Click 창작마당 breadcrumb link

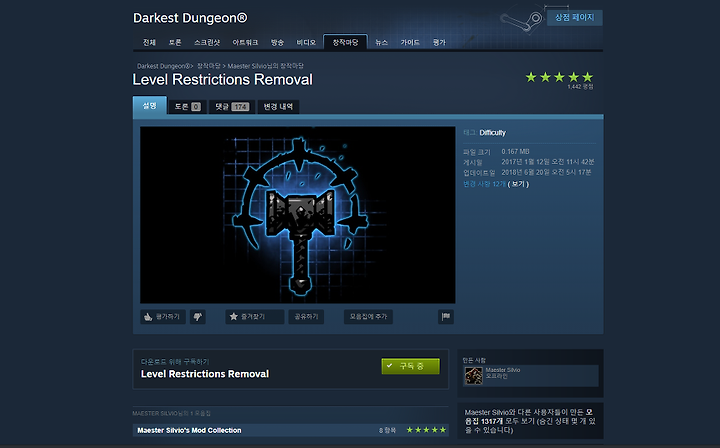[x=209, y=66]
